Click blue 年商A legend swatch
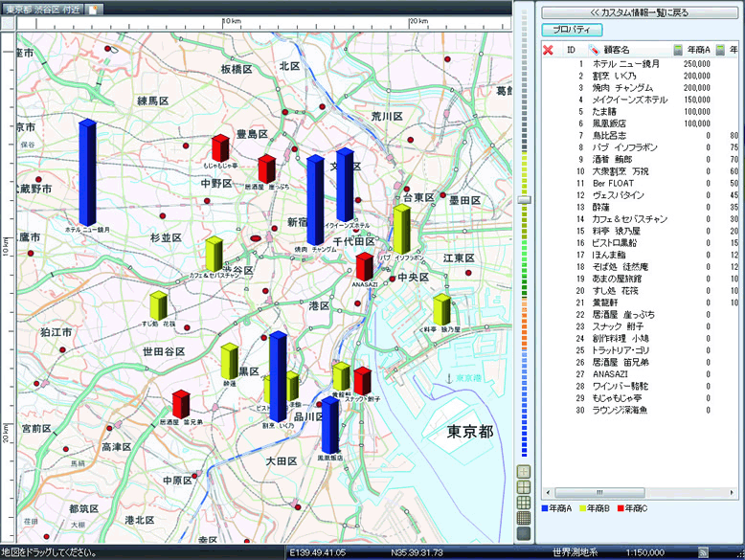745x560 pixels. click(x=545, y=508)
